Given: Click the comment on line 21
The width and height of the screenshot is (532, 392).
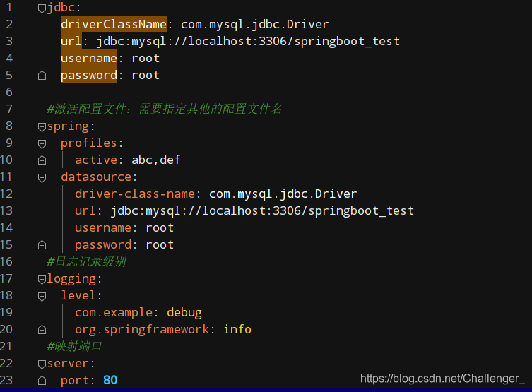Looking at the screenshot, I should [x=74, y=346].
